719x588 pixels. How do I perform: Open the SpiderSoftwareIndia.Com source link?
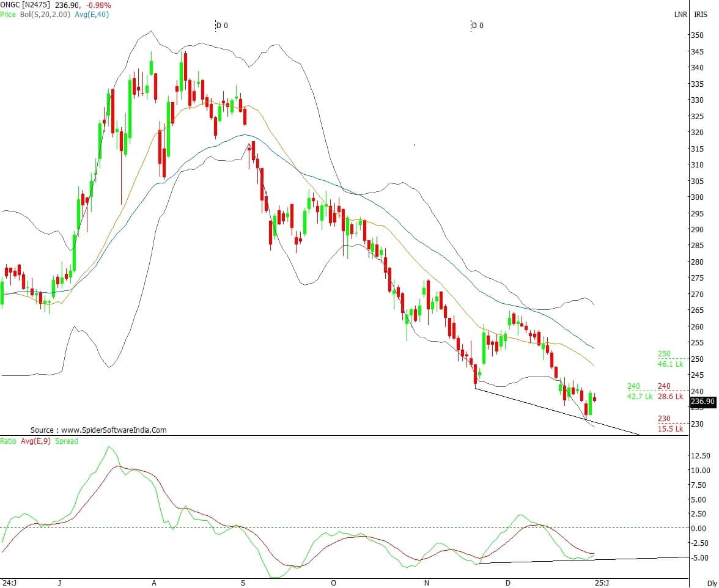click(98, 430)
